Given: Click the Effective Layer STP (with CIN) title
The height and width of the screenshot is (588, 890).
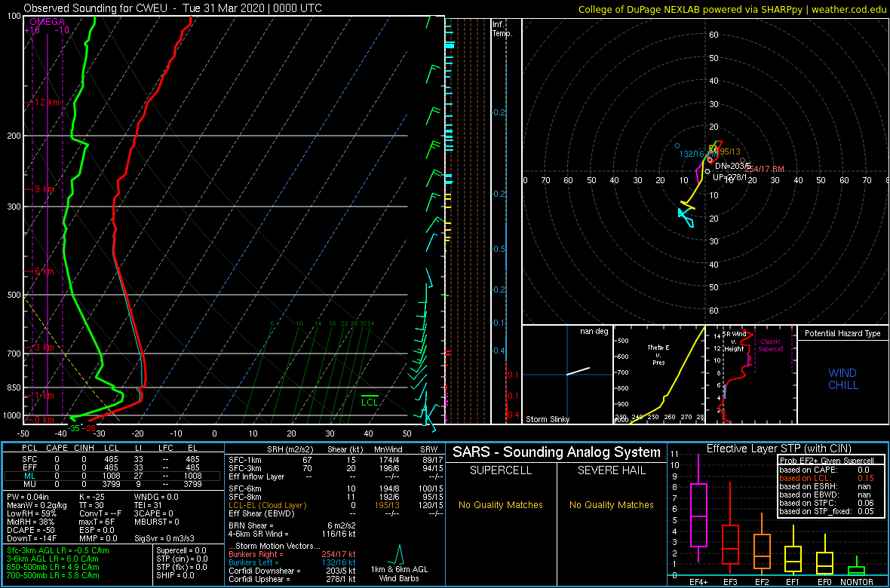Looking at the screenshot, I should 778,449.
